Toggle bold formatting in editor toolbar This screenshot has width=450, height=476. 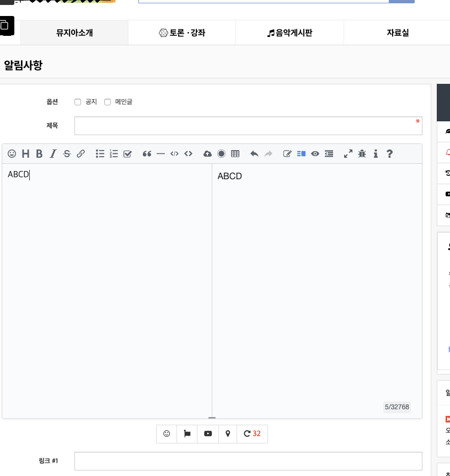point(39,154)
